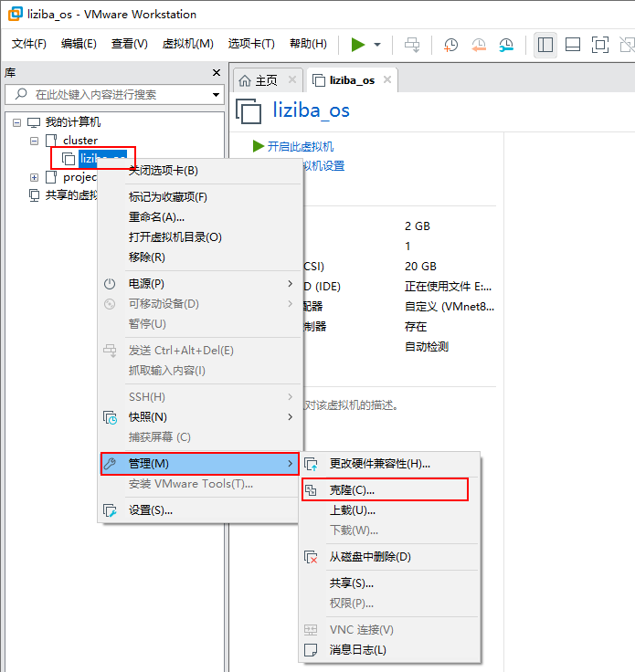Click the 自动检测 device value

[x=427, y=347]
